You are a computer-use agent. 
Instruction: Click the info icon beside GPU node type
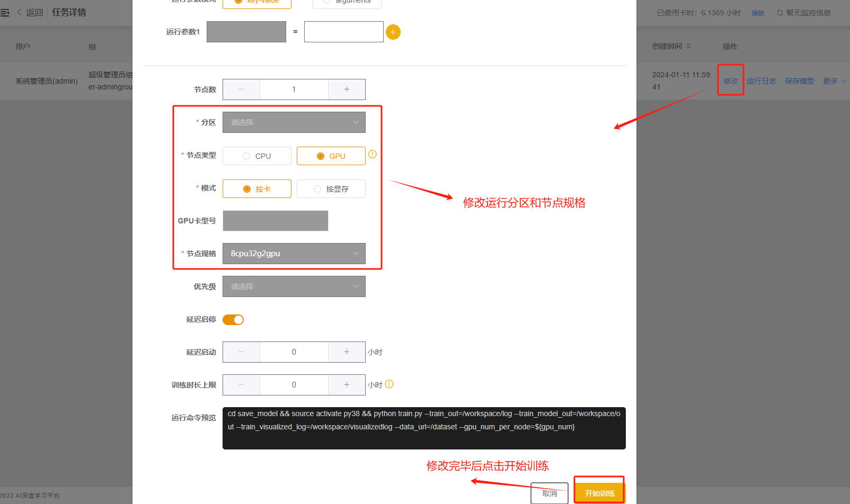373,155
